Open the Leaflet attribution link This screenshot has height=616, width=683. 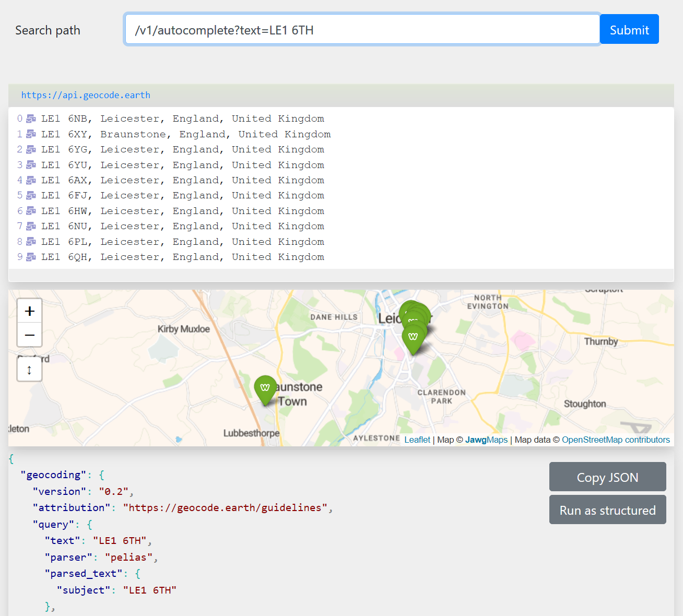coord(417,440)
